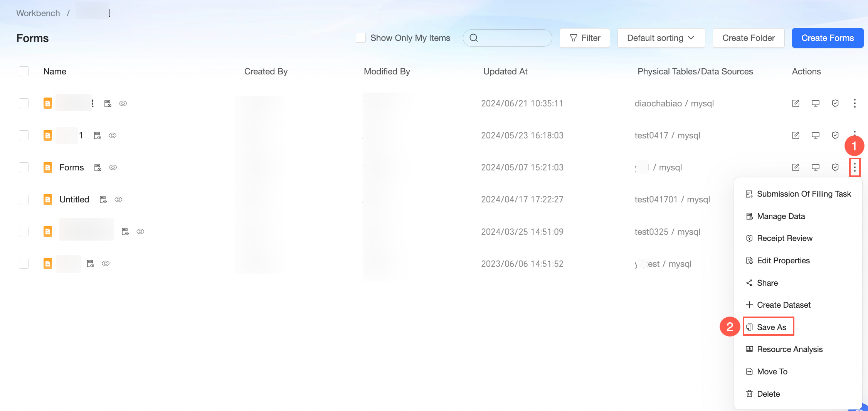868x411 pixels.
Task: Click orange form icon of Untitled row
Action: (x=48, y=199)
